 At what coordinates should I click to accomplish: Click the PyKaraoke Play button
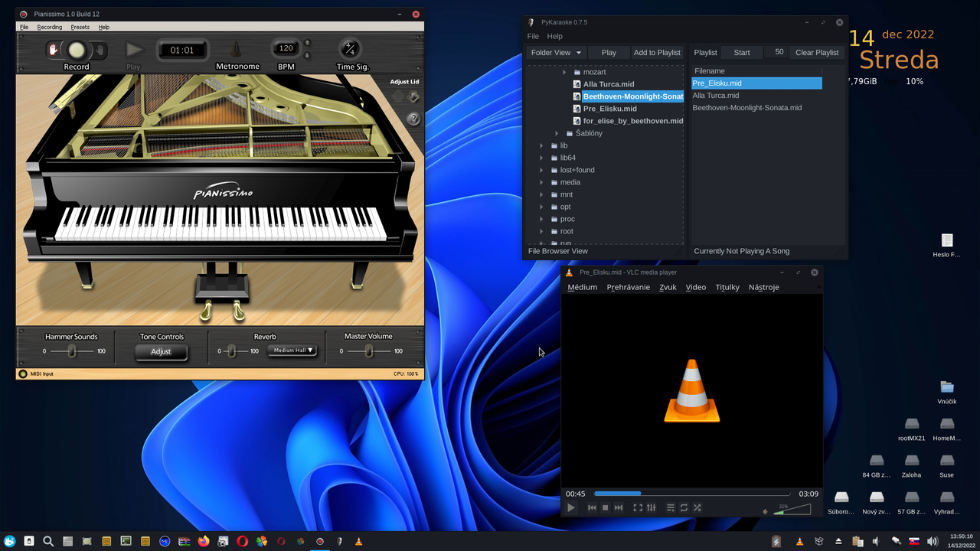(609, 53)
